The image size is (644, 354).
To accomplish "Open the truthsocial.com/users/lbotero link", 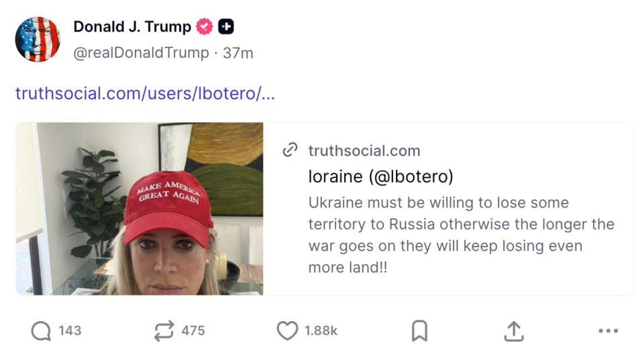I will coord(145,93).
